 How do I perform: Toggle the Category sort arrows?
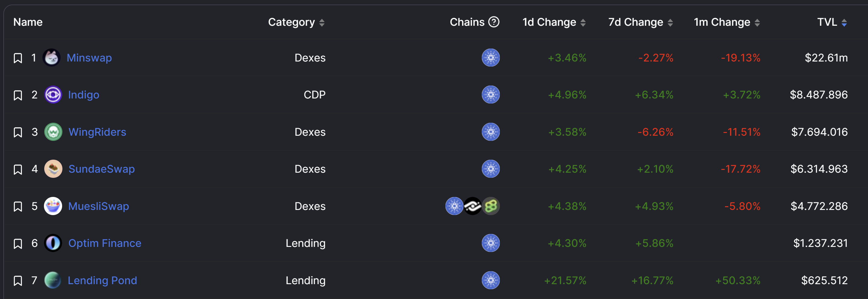coord(322,22)
